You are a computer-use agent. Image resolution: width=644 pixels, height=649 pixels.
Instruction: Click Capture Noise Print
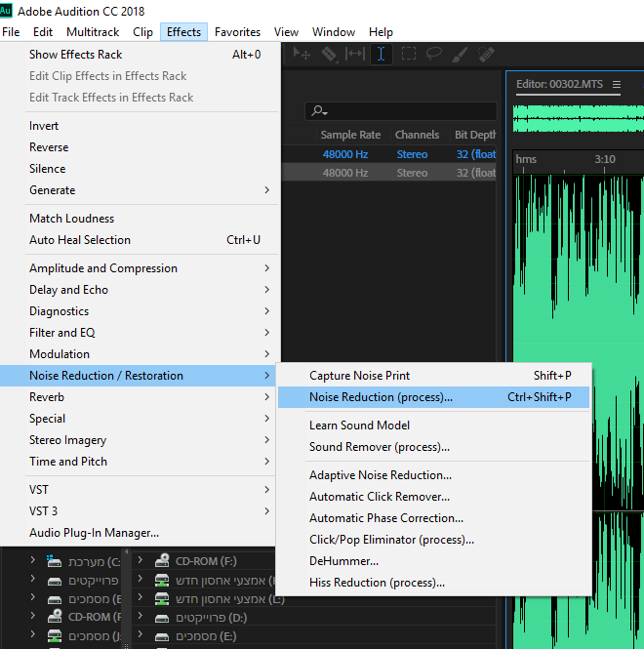pyautogui.click(x=359, y=376)
